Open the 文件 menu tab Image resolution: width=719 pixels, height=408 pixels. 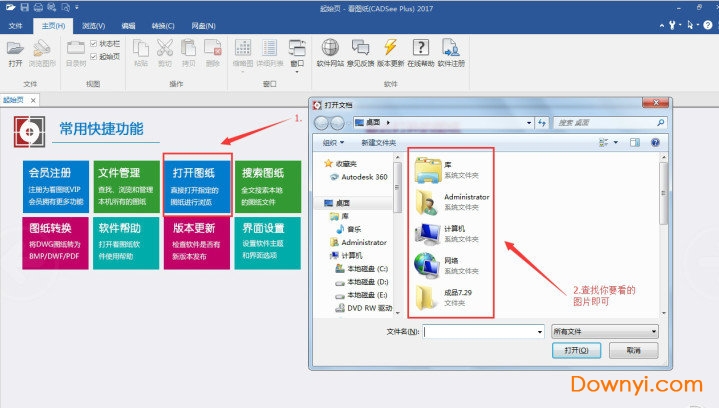pyautogui.click(x=16, y=26)
